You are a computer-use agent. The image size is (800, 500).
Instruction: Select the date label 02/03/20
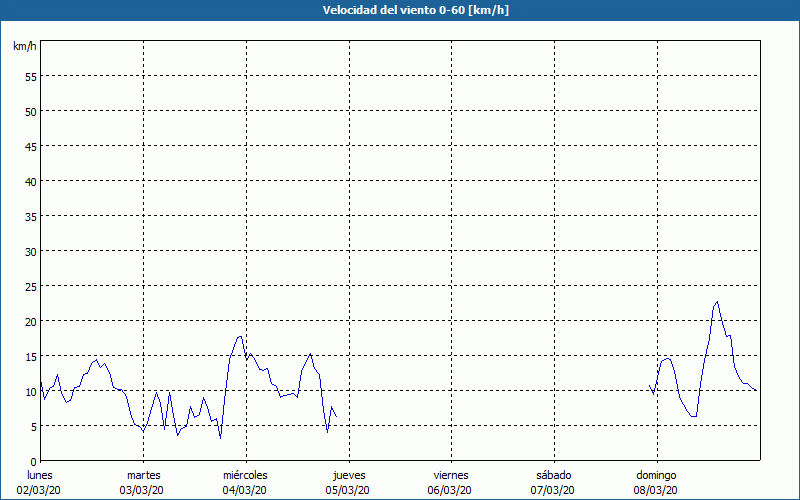[x=38, y=490]
